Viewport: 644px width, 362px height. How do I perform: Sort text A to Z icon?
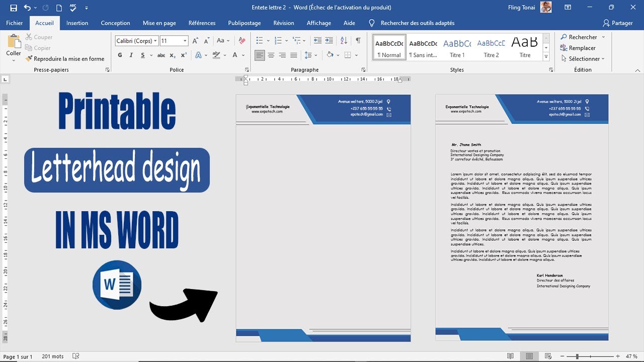click(x=344, y=41)
